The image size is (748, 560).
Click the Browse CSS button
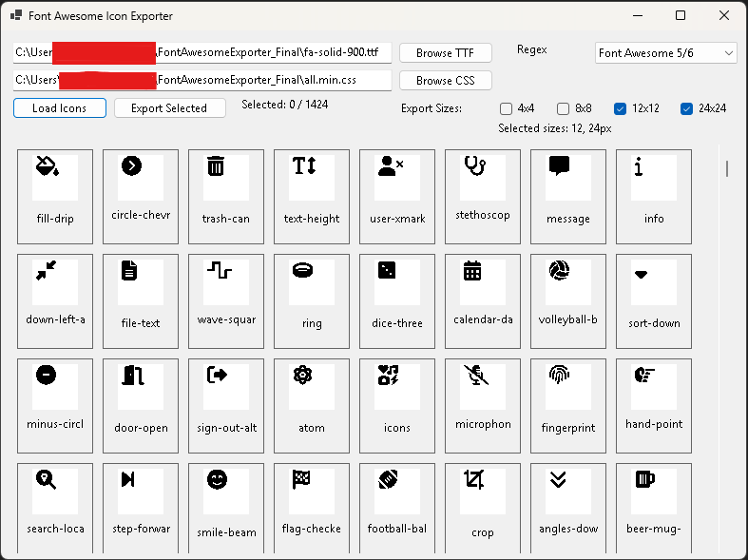pos(445,81)
